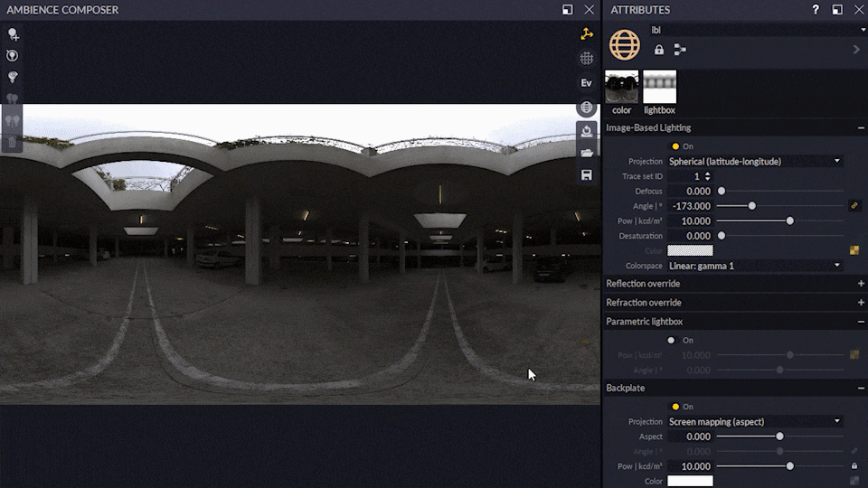Turn off the Backplate On switch
Viewport: 868px width, 488px height.
tap(675, 407)
